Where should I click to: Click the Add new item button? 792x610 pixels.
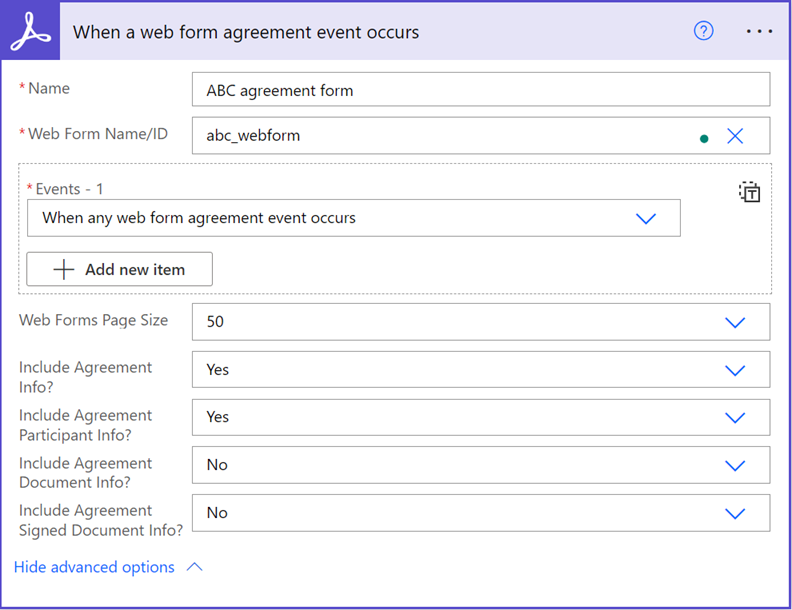pos(119,269)
